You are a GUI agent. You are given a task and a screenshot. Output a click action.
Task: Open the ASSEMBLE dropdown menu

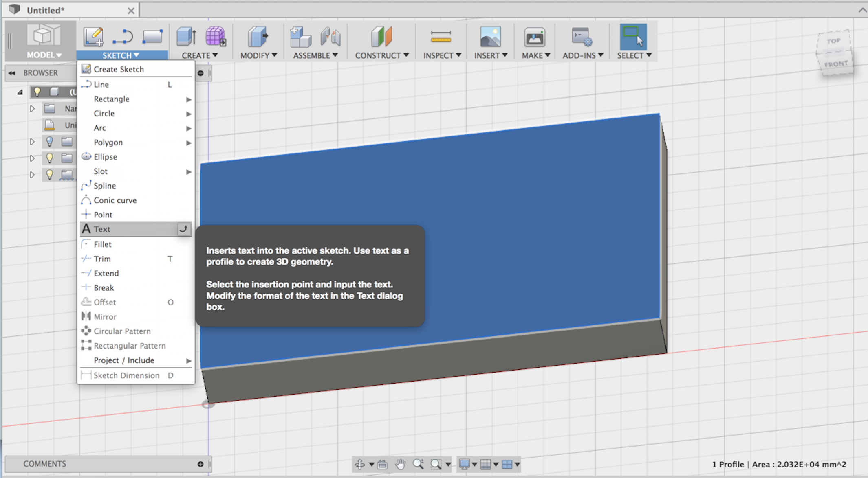point(315,55)
